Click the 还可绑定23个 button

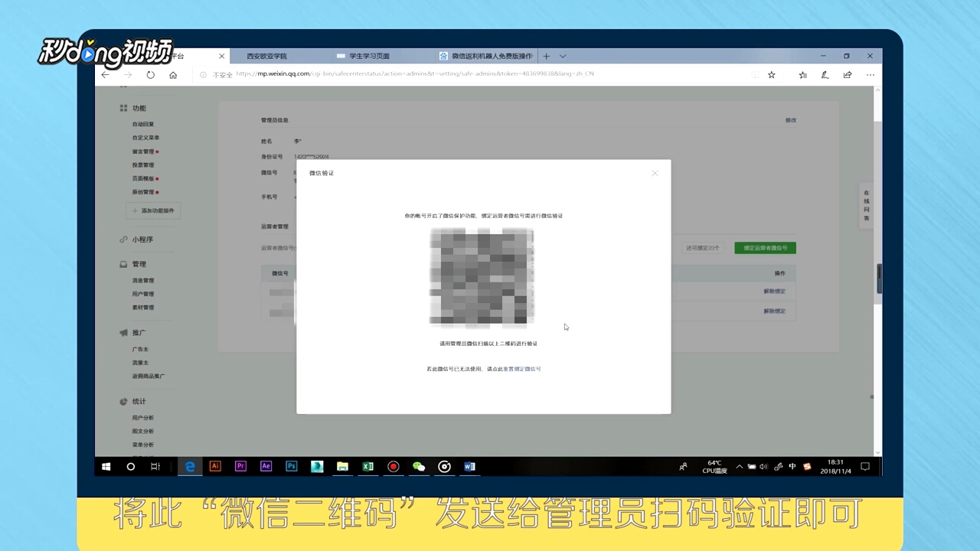(x=702, y=248)
